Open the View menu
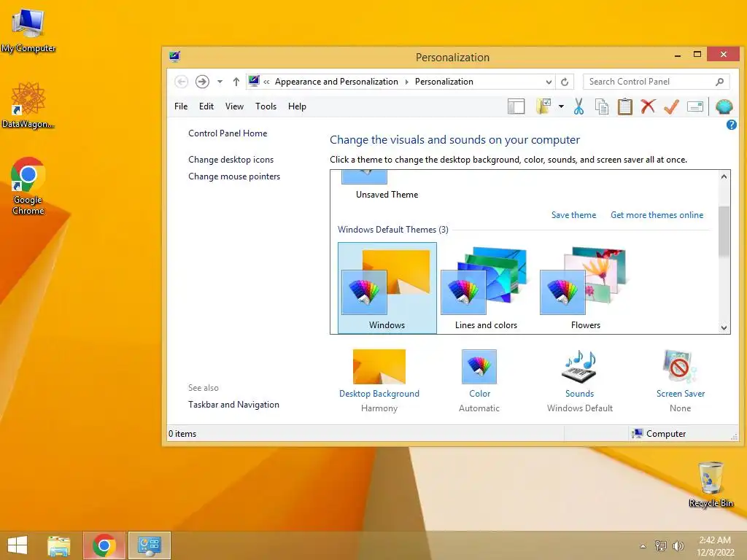Viewport: 747px width, 560px height. pyautogui.click(x=234, y=106)
